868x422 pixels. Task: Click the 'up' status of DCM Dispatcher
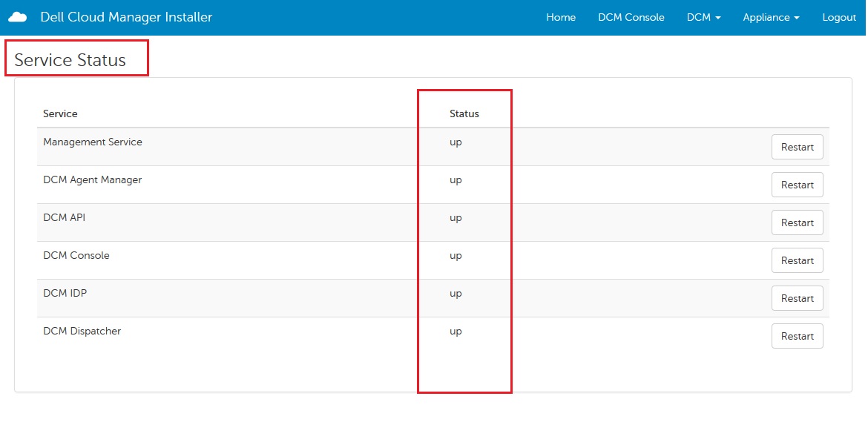point(456,332)
